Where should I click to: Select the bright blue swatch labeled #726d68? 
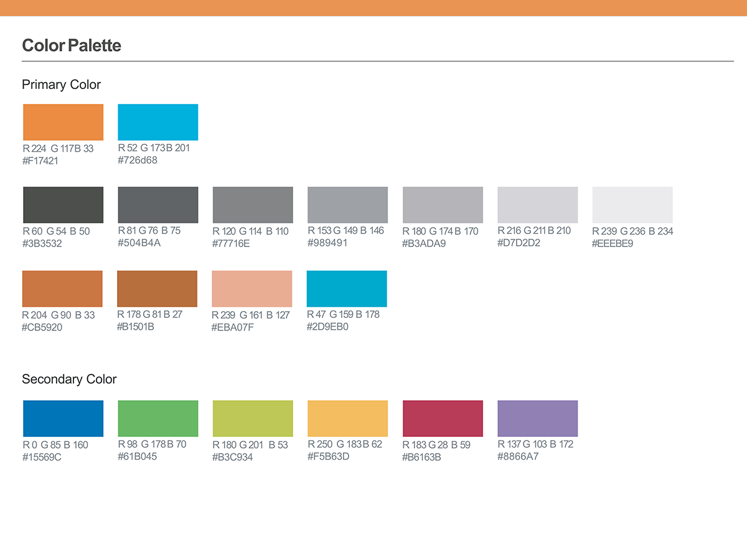(158, 122)
